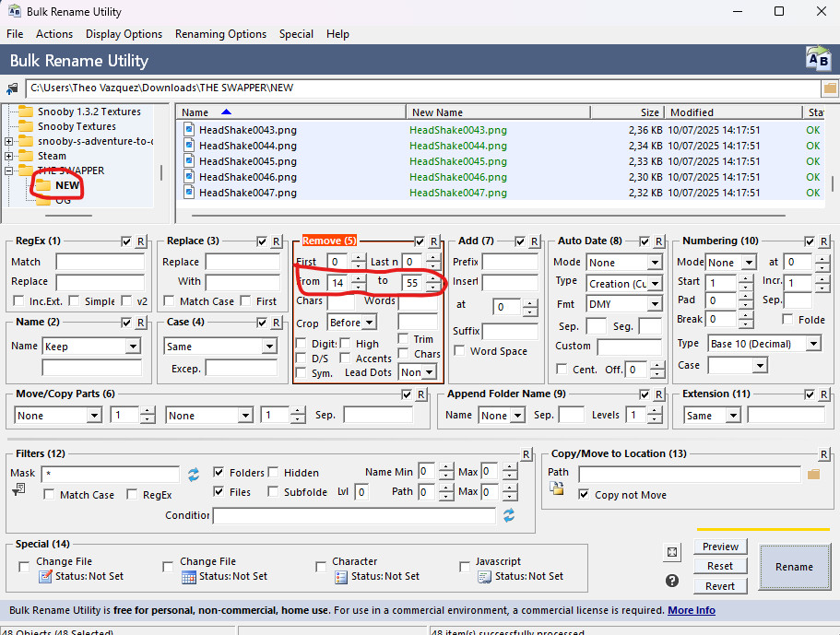Click the refresh icon beside the Condition field
This screenshot has width=840, height=635.
coord(509,515)
